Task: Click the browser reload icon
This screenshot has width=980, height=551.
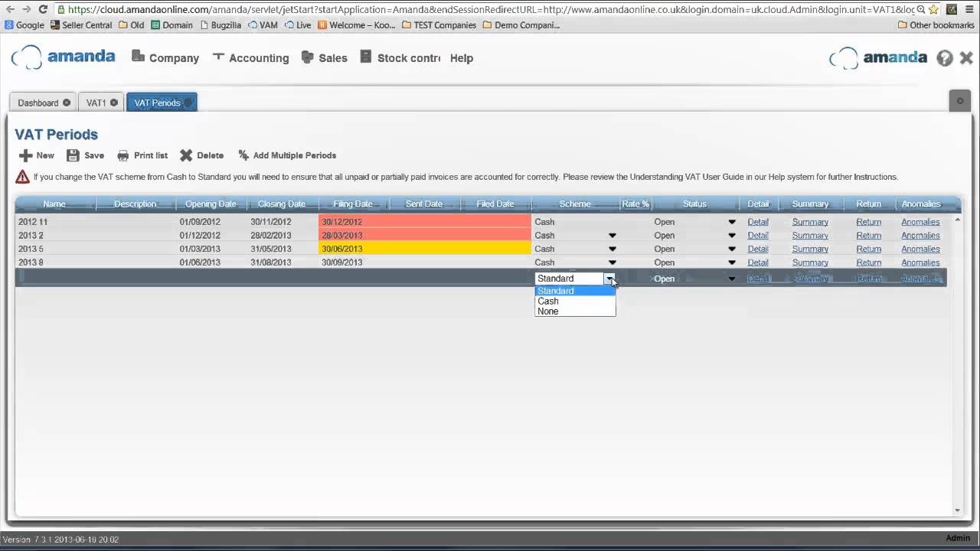Action: [43, 9]
